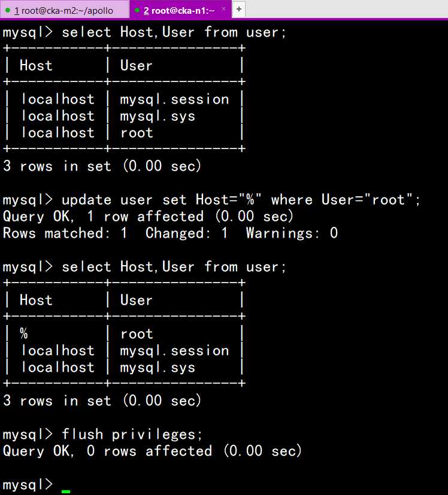Viewport: 448px width, 495px height.
Task: Click the 'flush privileges;' command text
Action: pos(132,435)
